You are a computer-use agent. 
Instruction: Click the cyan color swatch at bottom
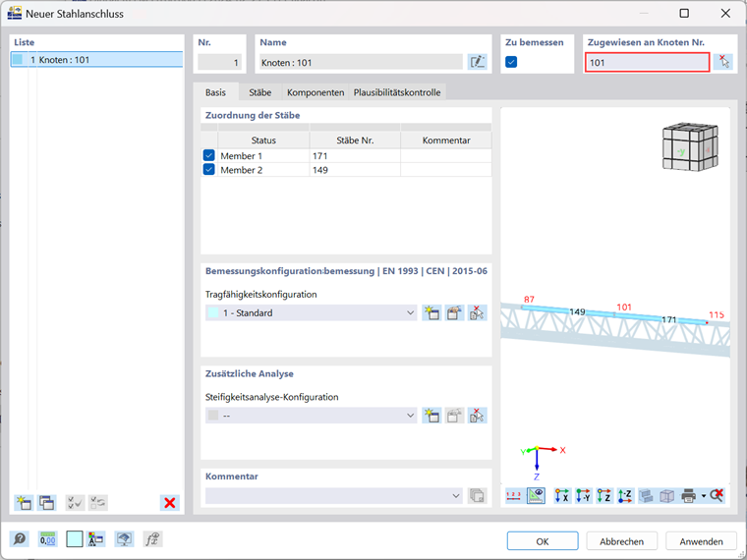tap(75, 539)
